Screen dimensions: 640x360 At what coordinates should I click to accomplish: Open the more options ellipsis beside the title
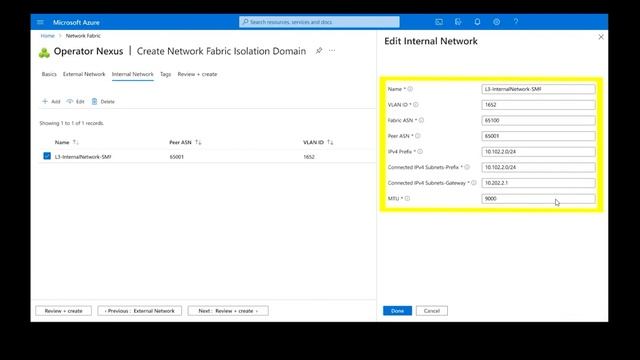(332, 51)
